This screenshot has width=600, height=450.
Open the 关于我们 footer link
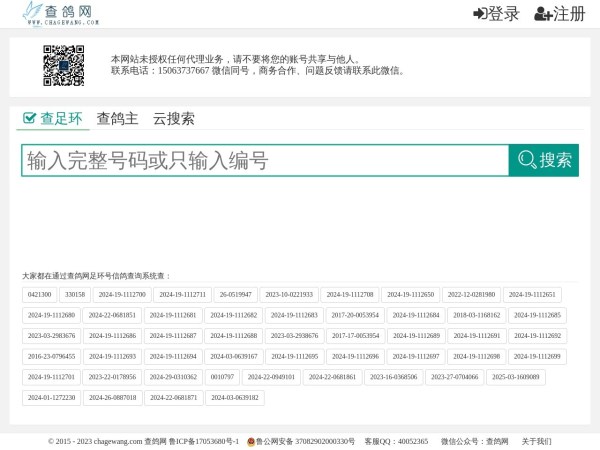pos(536,441)
